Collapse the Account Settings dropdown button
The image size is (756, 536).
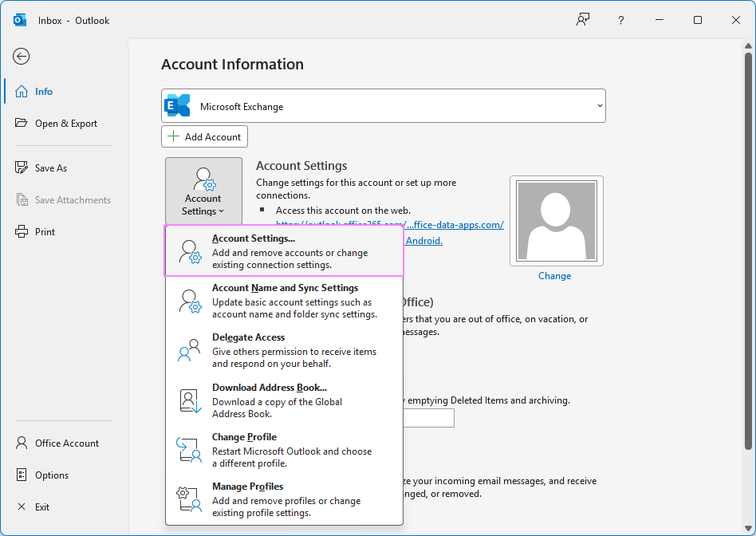coord(203,191)
